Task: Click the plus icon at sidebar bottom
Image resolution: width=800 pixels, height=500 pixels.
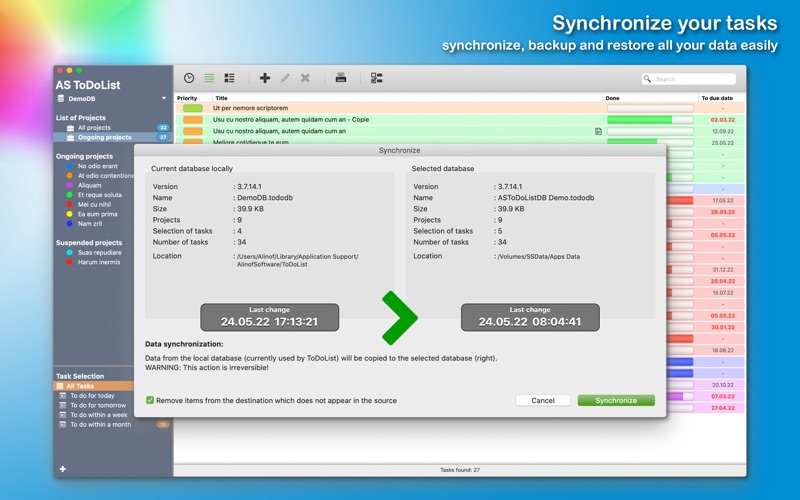Action: coord(63,469)
